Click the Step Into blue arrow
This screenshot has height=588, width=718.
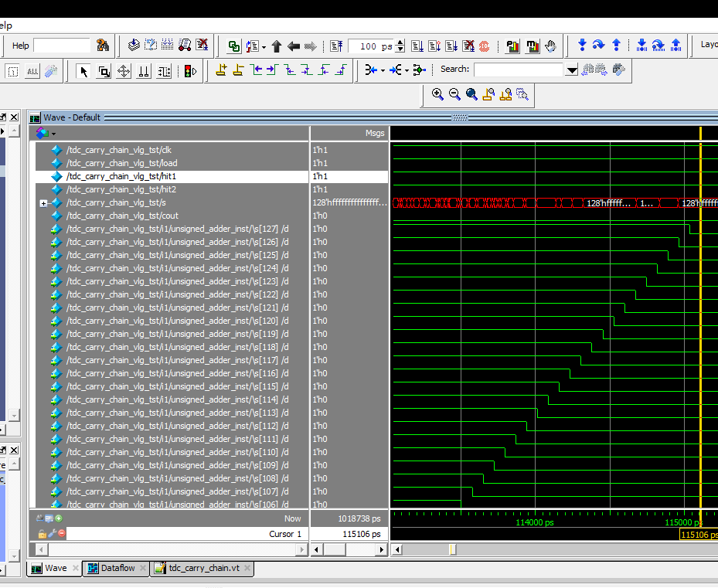click(582, 45)
